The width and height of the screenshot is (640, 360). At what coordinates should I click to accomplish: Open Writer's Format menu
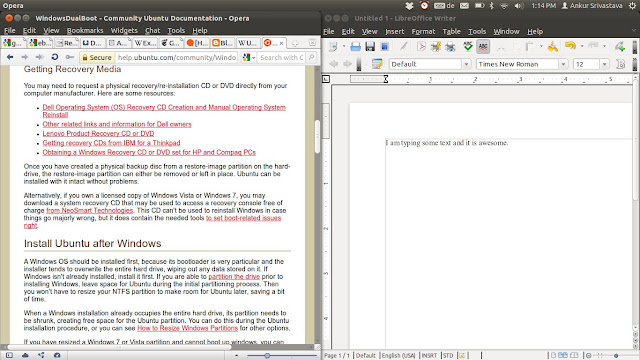(x=423, y=31)
